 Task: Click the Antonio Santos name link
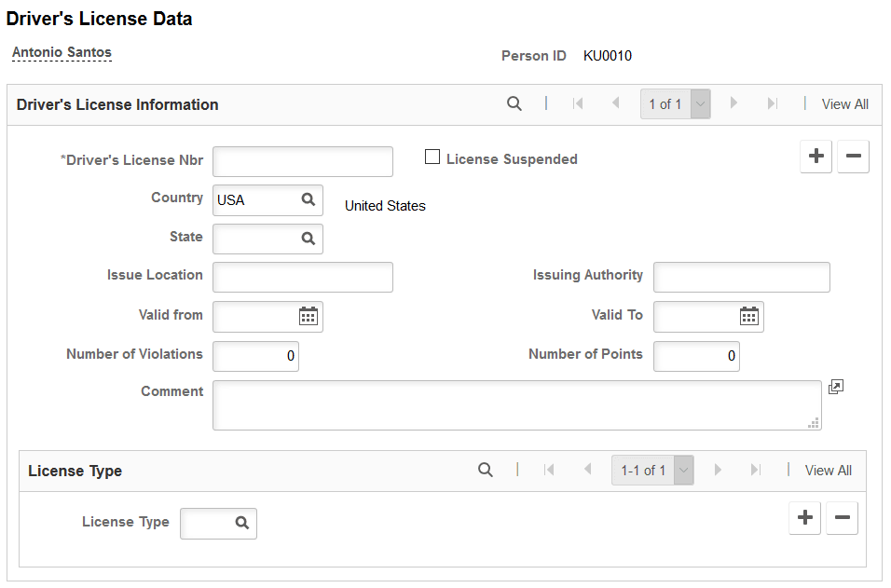click(x=62, y=51)
